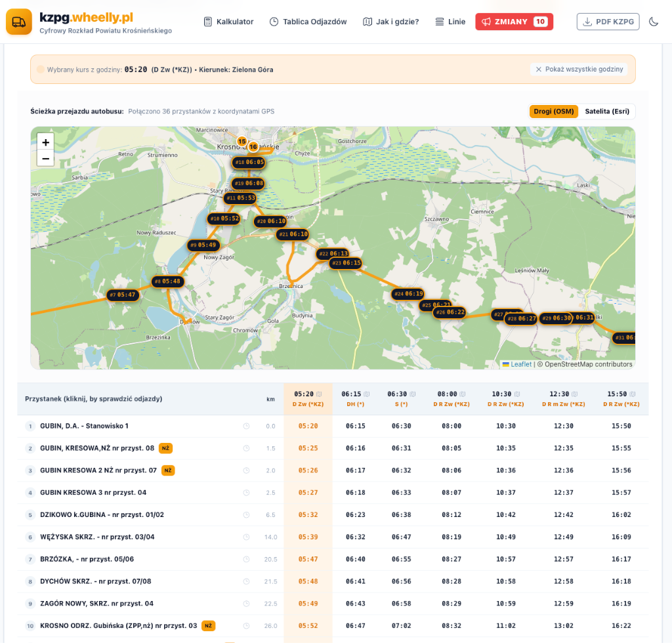Click NŻ badge on KROSNO ODRZ. row
Image resolution: width=672 pixels, height=643 pixels.
pyautogui.click(x=208, y=626)
